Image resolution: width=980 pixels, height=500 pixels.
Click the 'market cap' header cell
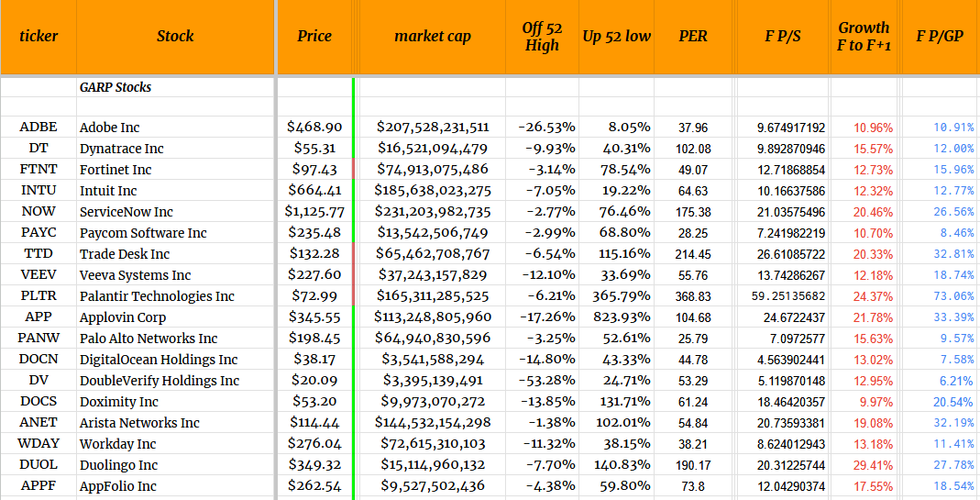click(x=433, y=37)
